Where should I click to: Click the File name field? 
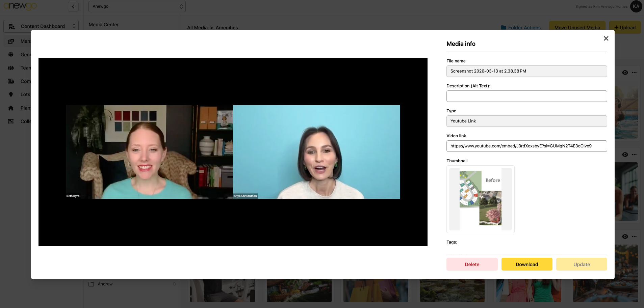[526, 71]
